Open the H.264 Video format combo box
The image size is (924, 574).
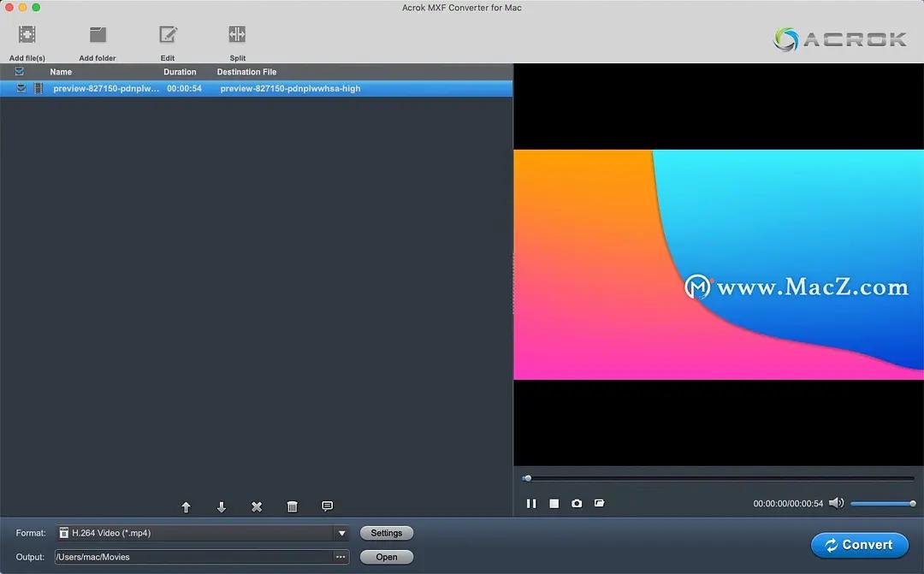(197, 533)
